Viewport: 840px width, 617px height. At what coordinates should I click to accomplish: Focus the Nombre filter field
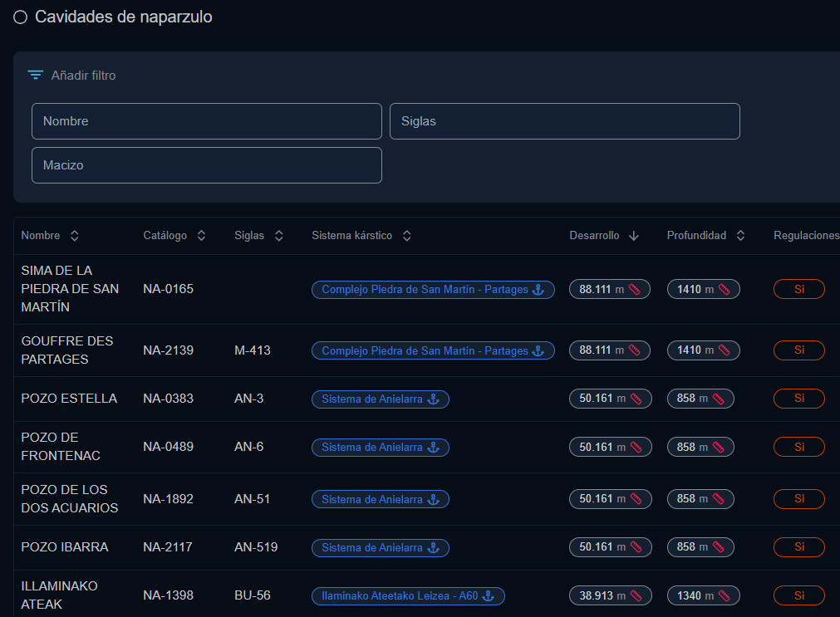207,121
